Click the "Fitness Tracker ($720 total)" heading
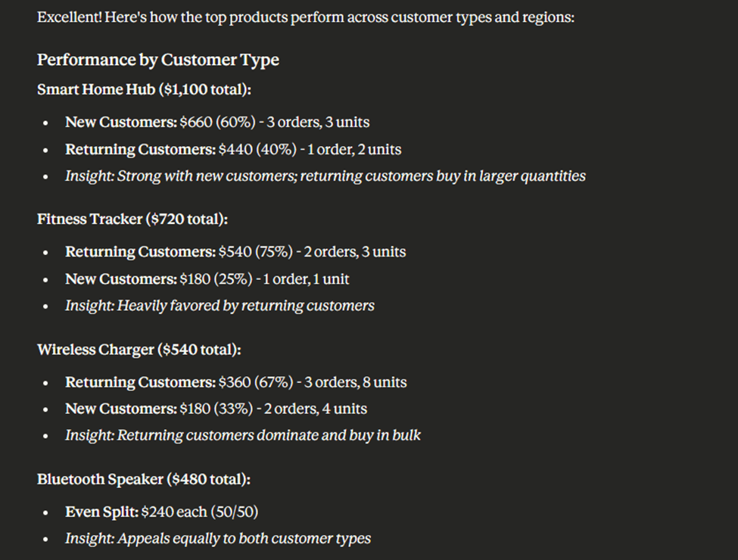Screen dimensions: 738x560 tap(132, 219)
